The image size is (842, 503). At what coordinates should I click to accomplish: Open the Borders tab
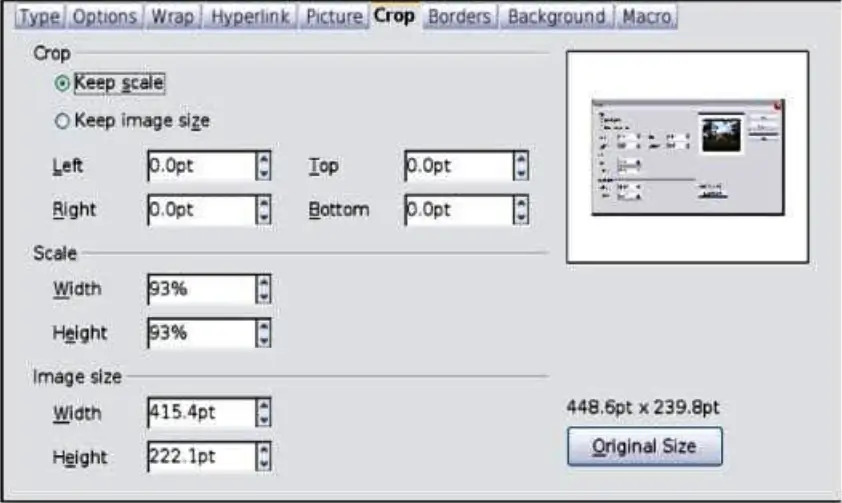click(459, 17)
